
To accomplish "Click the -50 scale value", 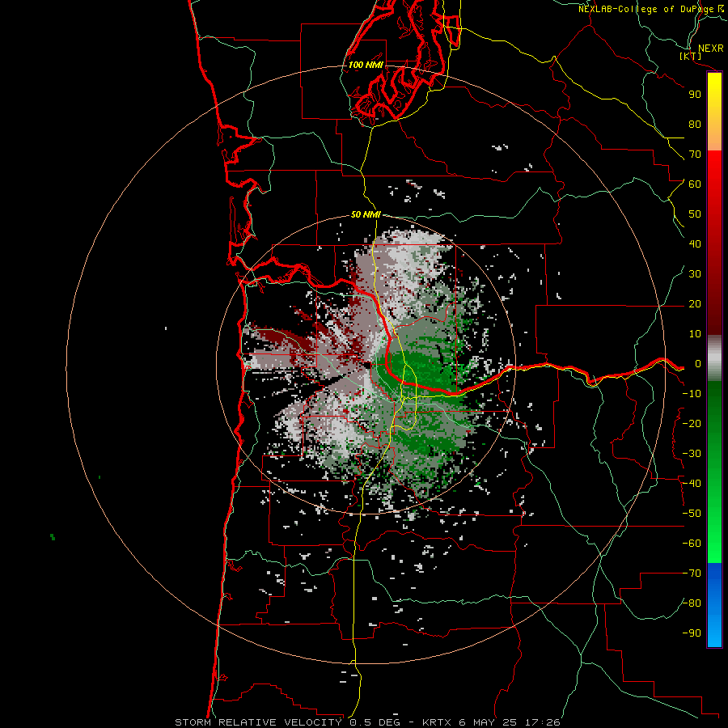I will point(692,514).
